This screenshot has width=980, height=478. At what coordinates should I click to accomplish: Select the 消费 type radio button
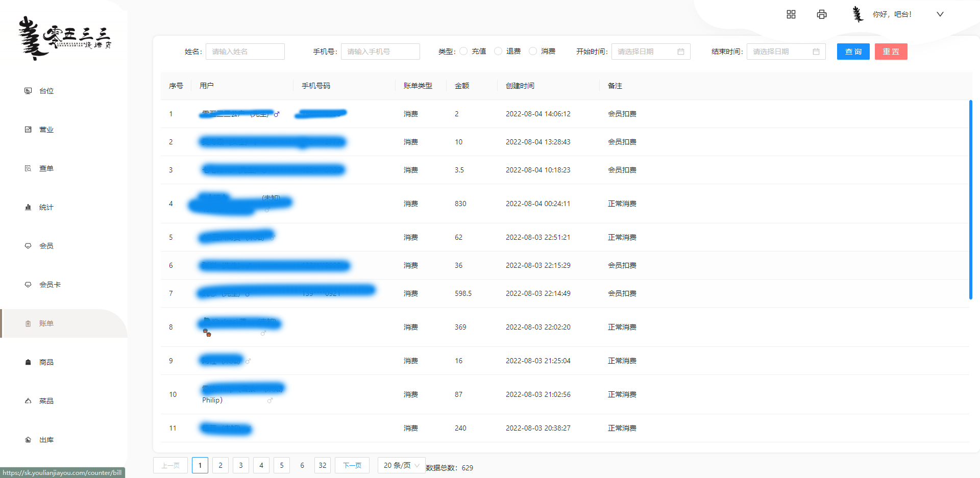point(533,52)
